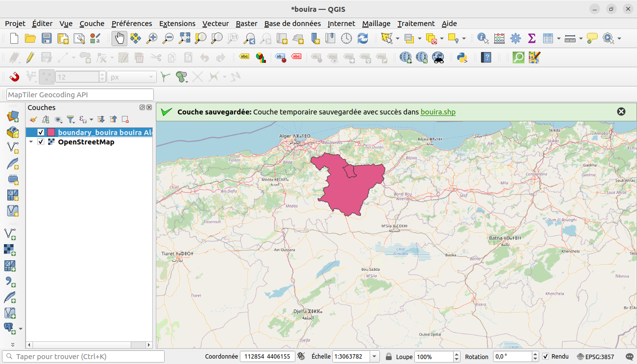
Task: Click the pink symbol swatch of boundary_bouira layer
Action: pos(51,133)
